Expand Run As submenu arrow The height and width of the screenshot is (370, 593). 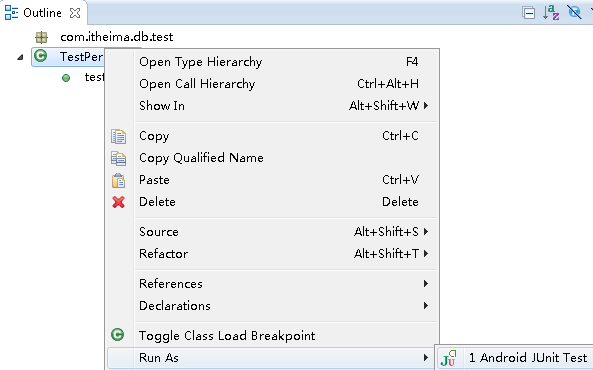(x=426, y=358)
